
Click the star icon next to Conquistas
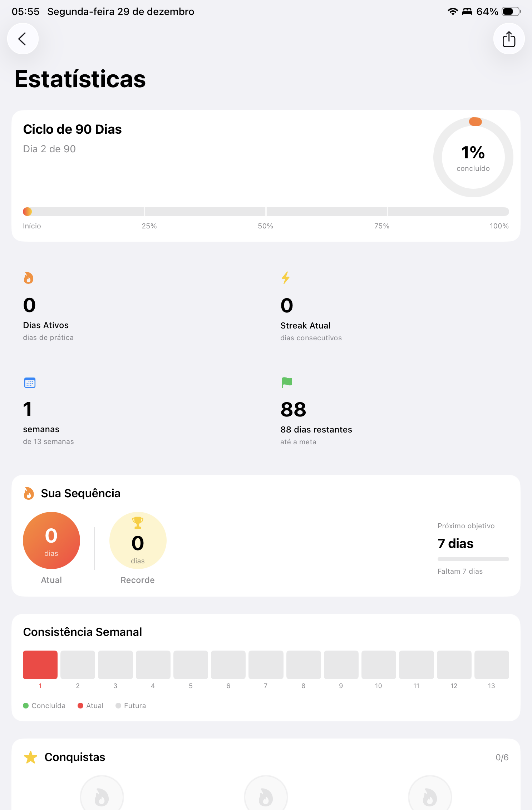(30, 757)
